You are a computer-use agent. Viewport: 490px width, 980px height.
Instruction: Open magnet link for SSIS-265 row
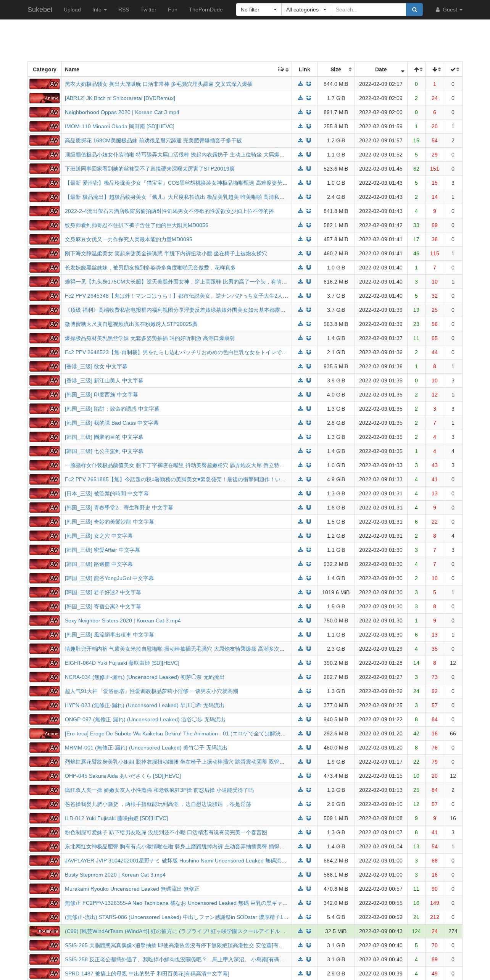point(309,945)
